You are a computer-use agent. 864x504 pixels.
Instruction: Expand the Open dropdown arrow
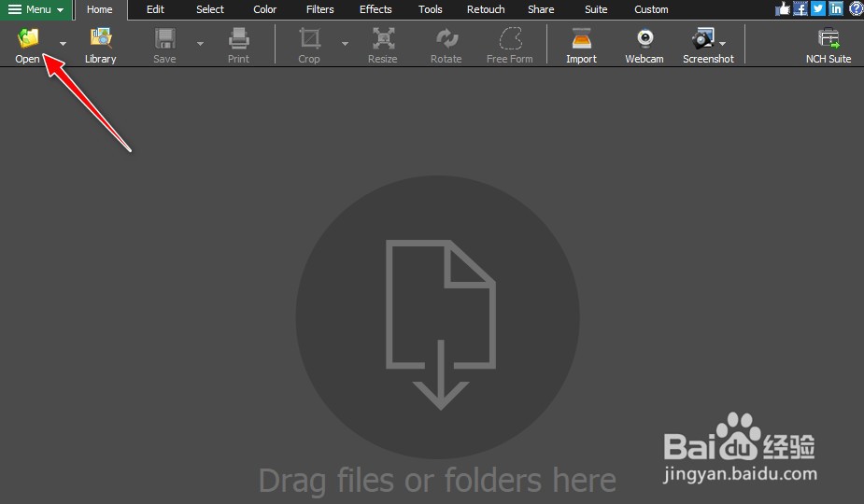click(63, 44)
